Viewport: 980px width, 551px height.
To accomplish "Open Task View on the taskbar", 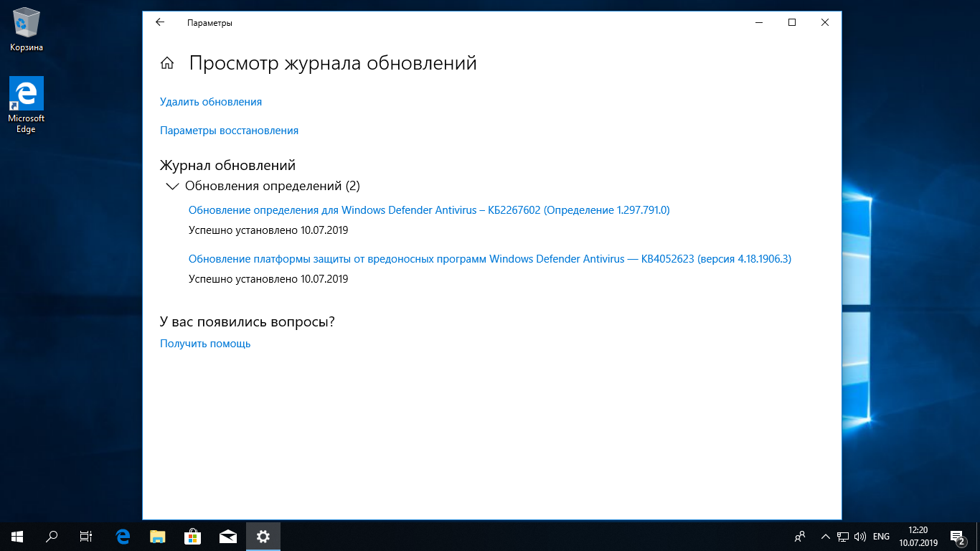I will [x=86, y=536].
